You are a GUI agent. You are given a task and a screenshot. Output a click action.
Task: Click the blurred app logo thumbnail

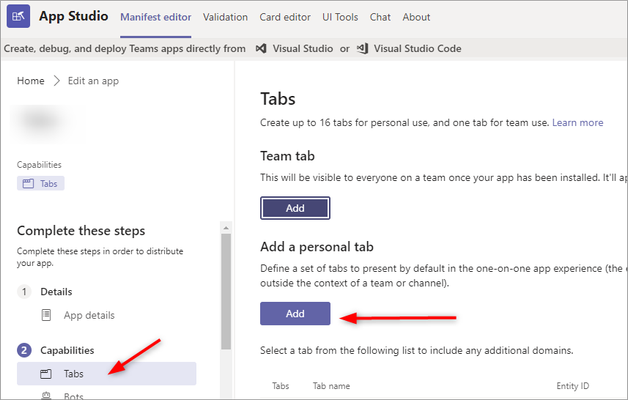[x=47, y=122]
